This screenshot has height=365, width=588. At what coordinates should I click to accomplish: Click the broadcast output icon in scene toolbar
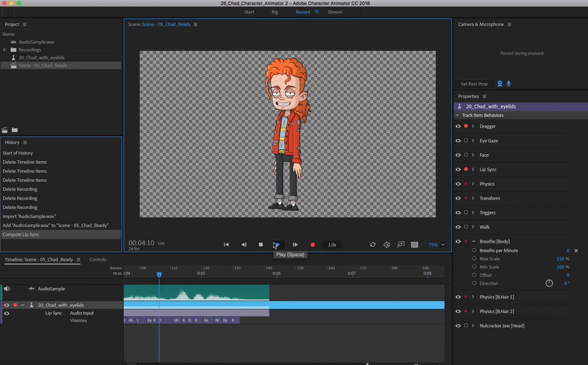click(401, 245)
